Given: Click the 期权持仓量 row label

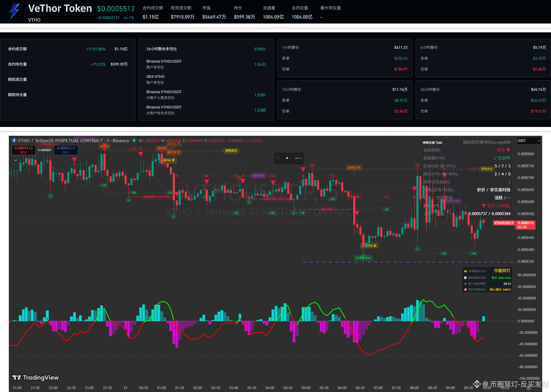Looking at the screenshot, I should click(17, 95).
